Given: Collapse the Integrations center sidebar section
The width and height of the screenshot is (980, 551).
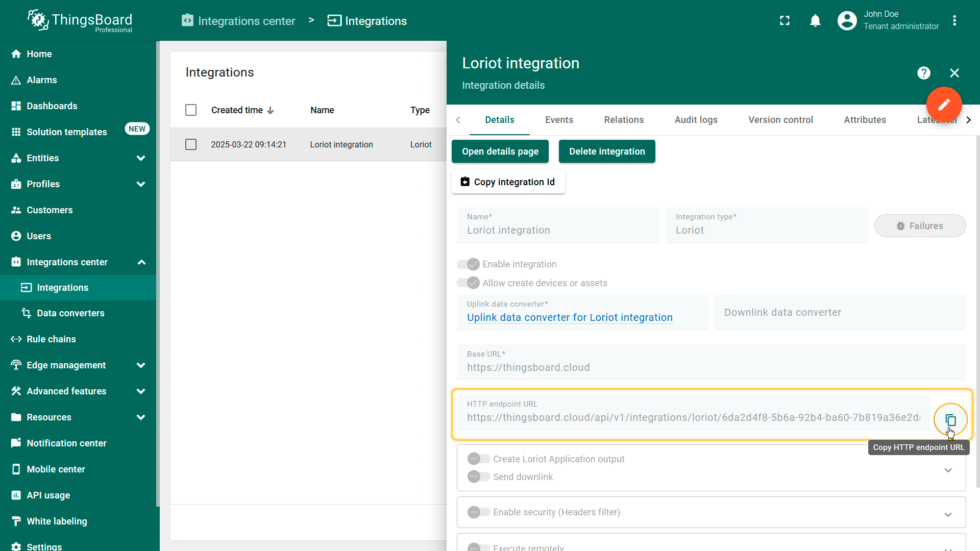Looking at the screenshot, I should pos(141,262).
